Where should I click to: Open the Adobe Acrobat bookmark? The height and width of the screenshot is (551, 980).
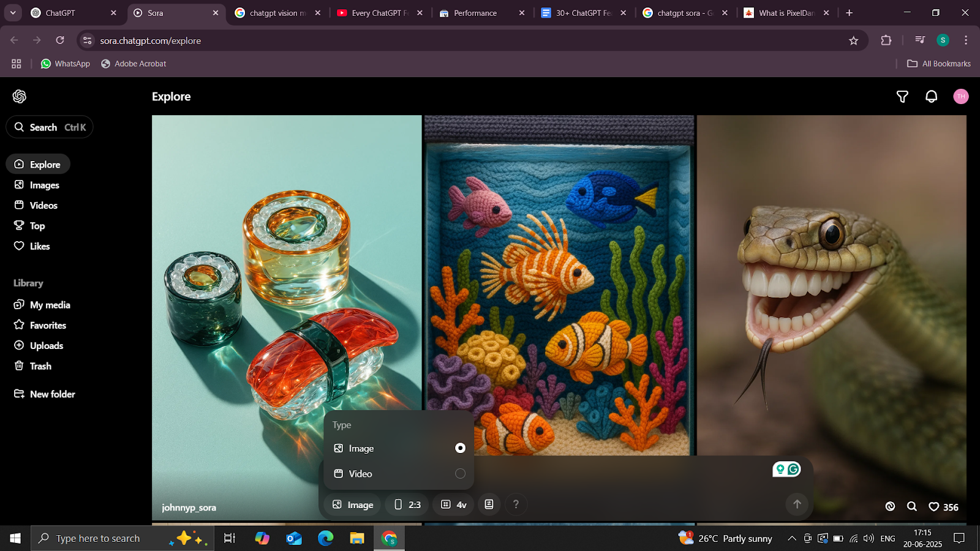point(134,64)
